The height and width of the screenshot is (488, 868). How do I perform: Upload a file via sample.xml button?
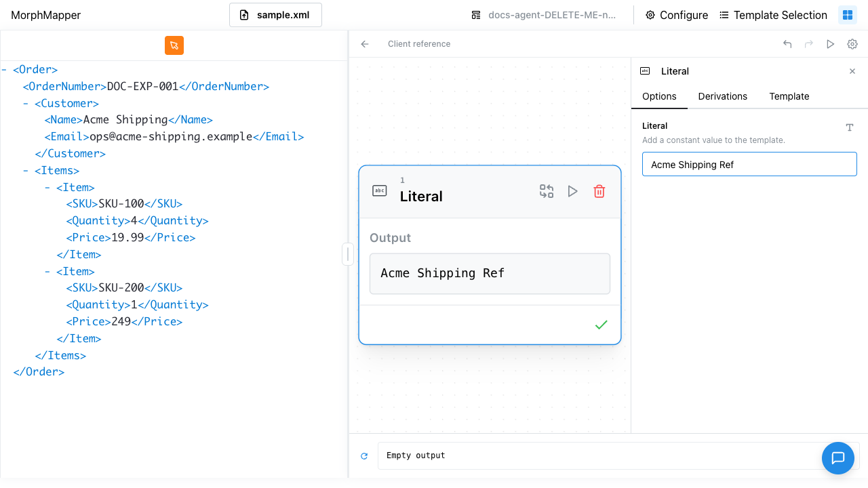275,15
